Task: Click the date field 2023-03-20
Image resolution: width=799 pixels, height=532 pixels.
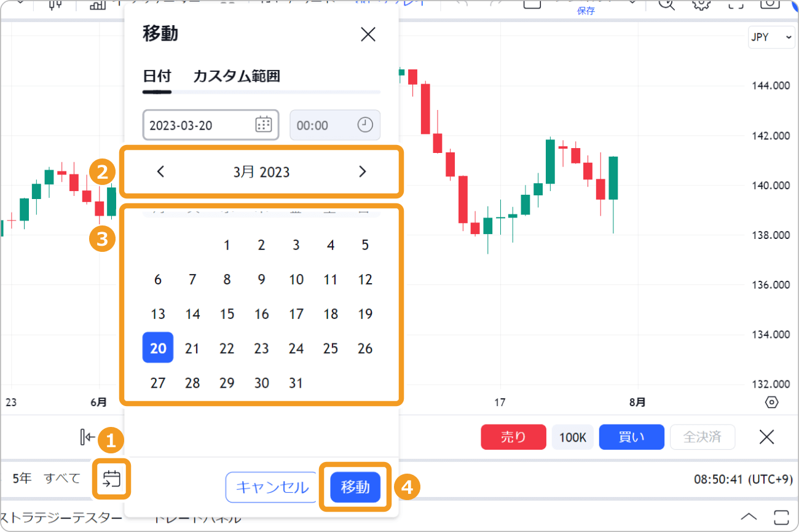Action: 211,125
